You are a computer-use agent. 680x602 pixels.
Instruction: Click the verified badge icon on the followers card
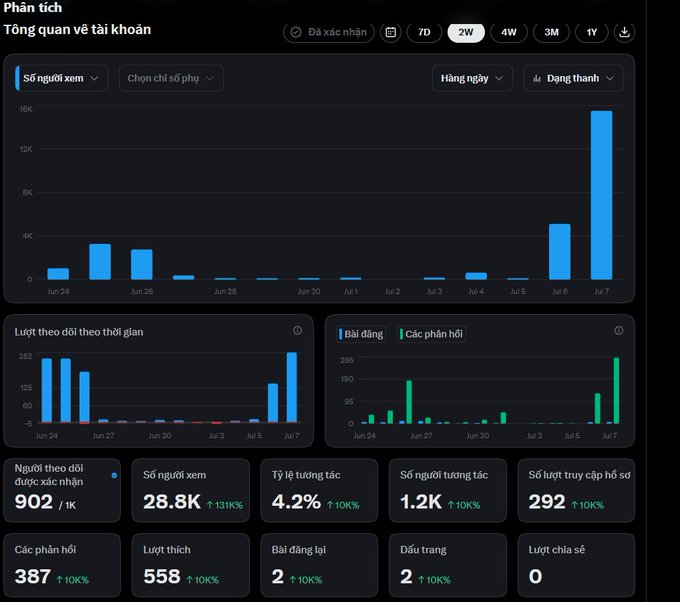(x=114, y=475)
